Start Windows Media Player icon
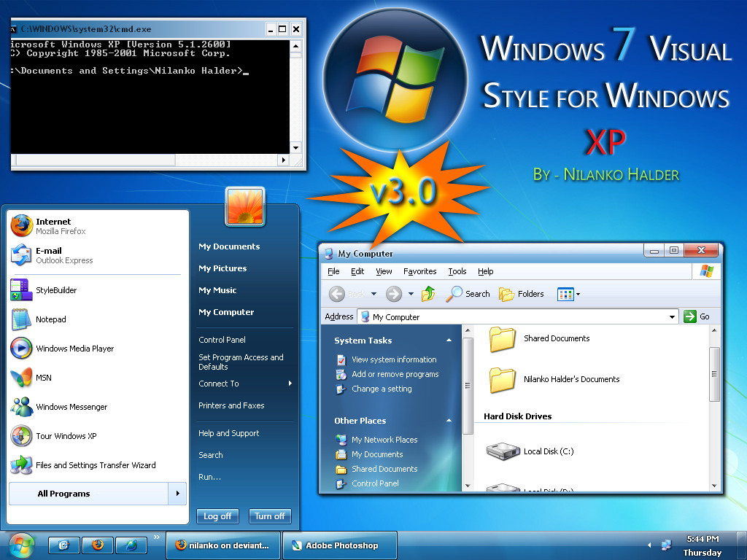The image size is (747, 560). click(22, 348)
